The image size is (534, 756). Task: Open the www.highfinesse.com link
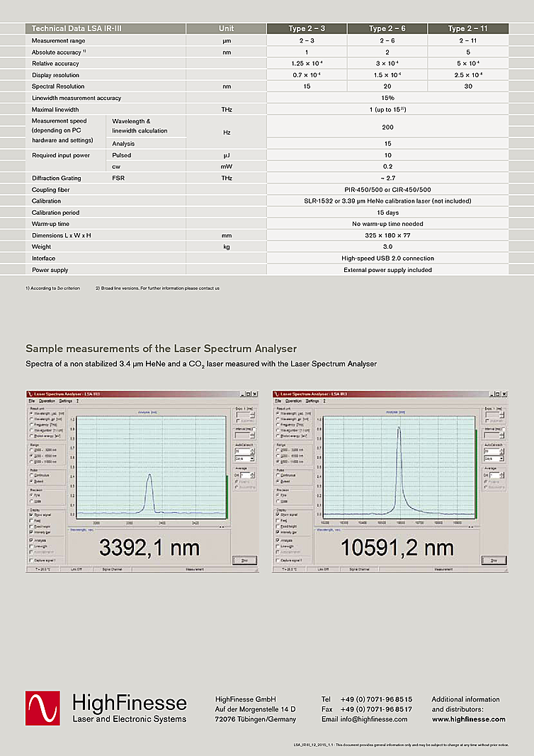(x=468, y=719)
